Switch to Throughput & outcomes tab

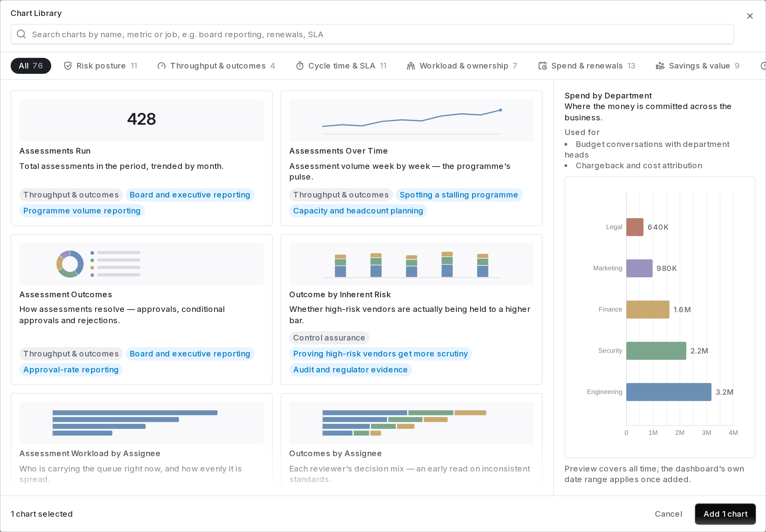[x=216, y=66]
